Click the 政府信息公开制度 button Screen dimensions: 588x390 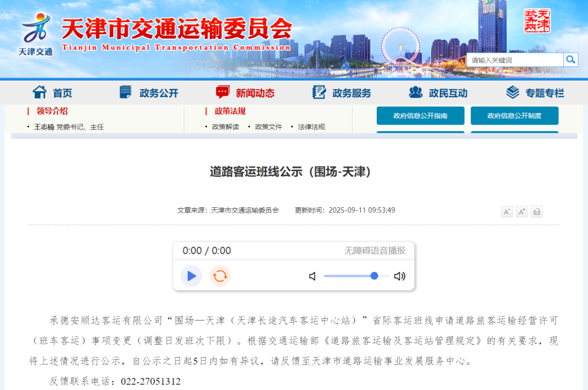point(514,116)
